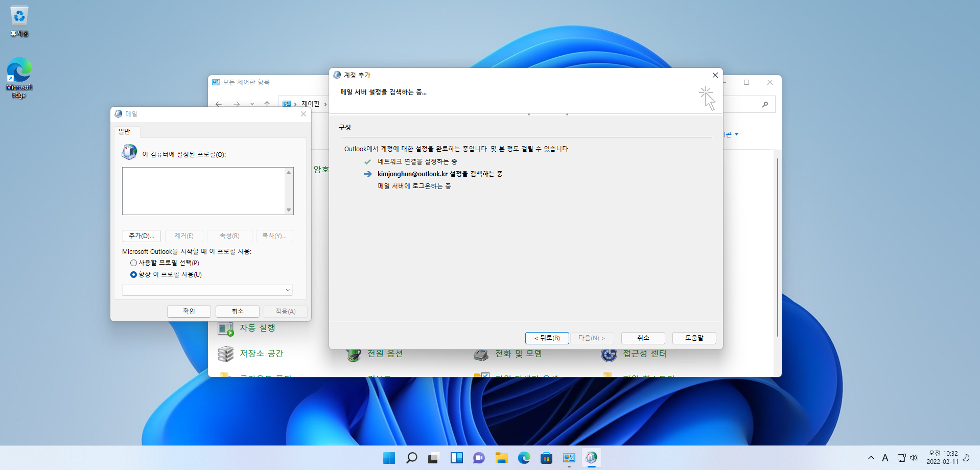Close the 계정 추가 wizard window
Viewport: 980px width, 470px height.
(x=715, y=75)
